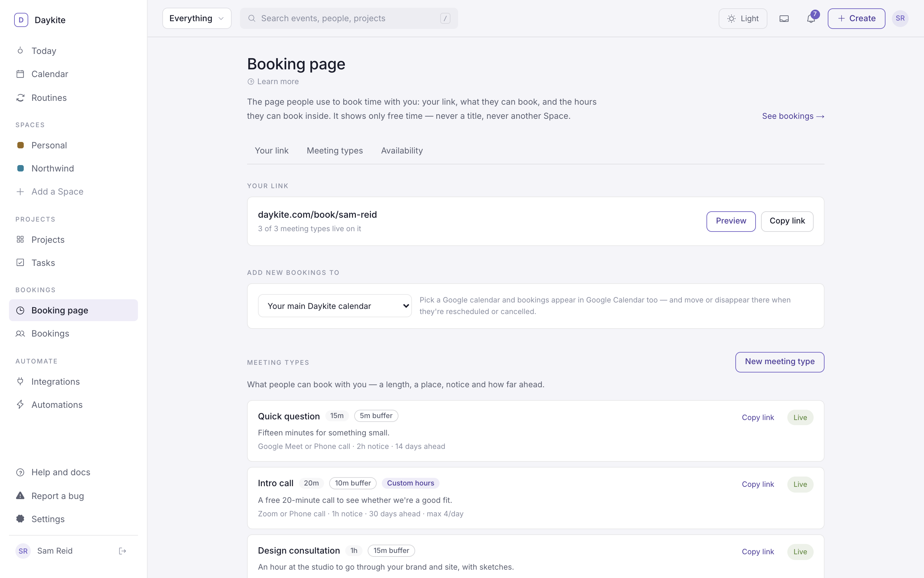Viewport: 924px width, 578px height.
Task: Open the Everything scope dropdown
Action: 197,18
